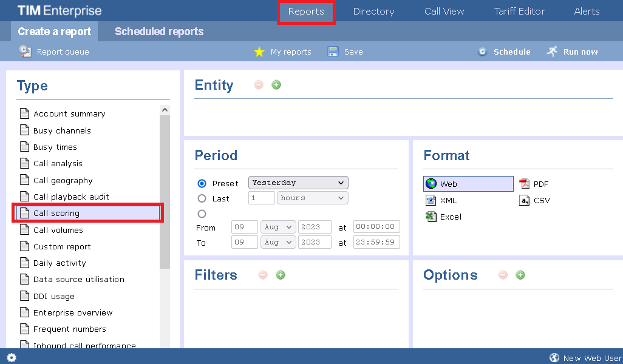Select the Preset period radio button
This screenshot has width=623, height=364.
tap(202, 183)
